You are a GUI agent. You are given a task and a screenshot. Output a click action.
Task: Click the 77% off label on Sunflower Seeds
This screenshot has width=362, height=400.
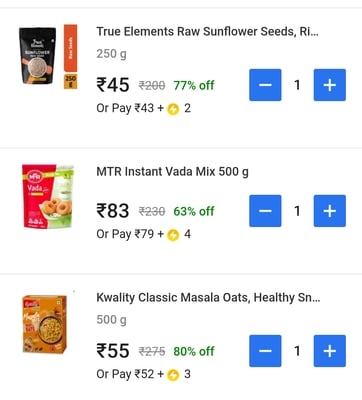click(x=194, y=85)
